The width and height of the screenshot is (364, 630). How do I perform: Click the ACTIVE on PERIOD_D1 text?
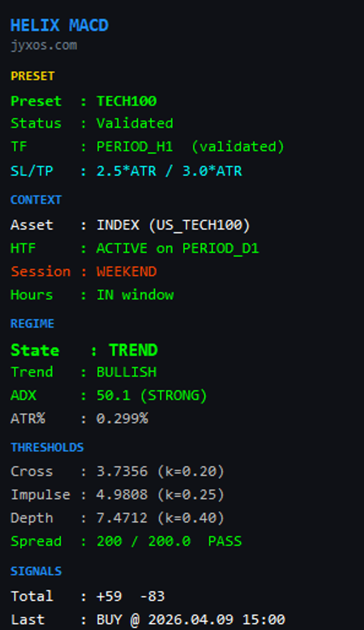click(x=178, y=248)
